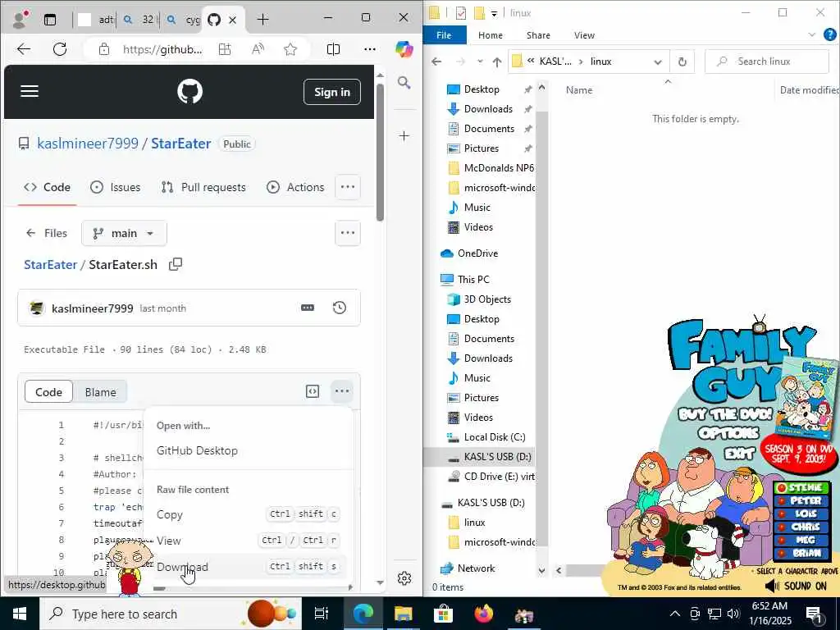Select KASL'S USB (D:) under This PC
The image size is (840, 630).
point(479,456)
